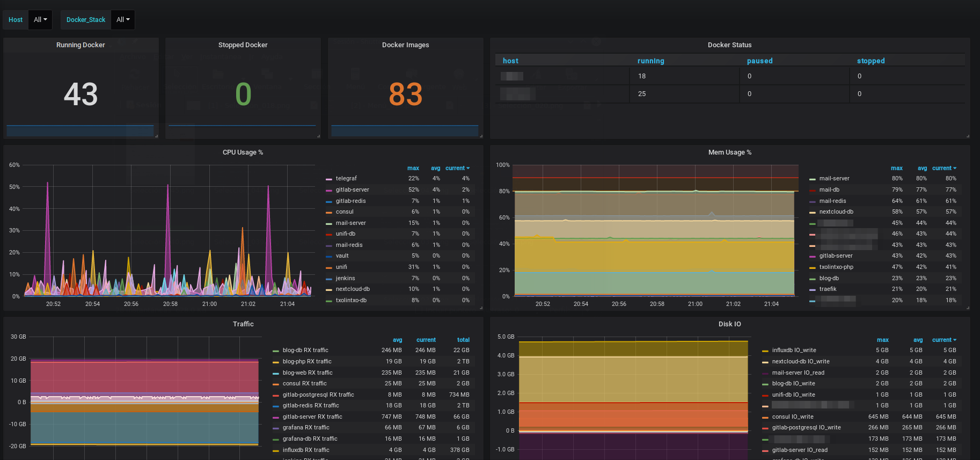Open the CPU Usage % panel title menu

(243, 152)
